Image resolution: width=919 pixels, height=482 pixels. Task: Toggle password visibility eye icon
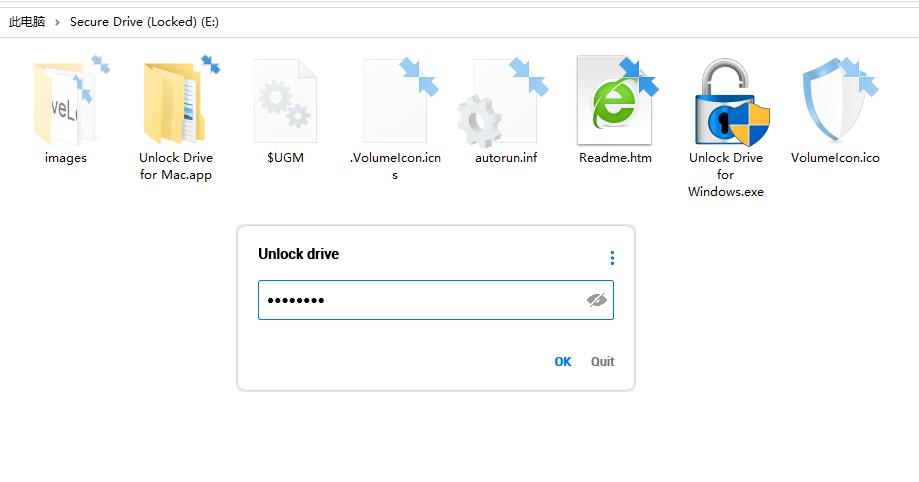click(597, 300)
